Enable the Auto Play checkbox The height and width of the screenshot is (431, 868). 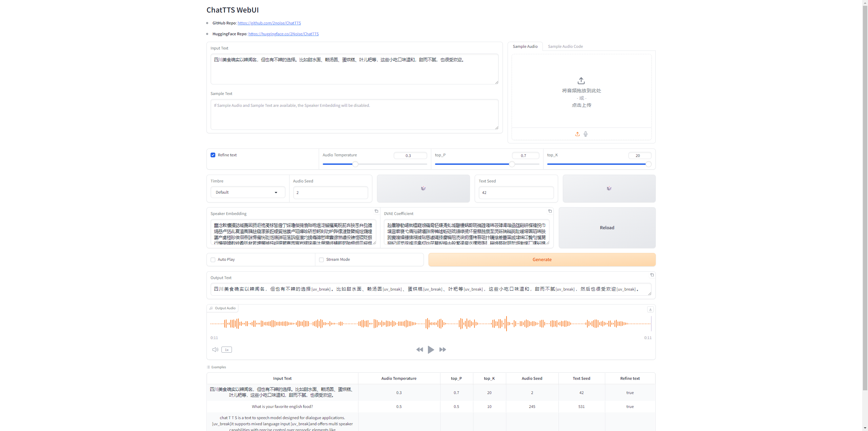coord(213,260)
